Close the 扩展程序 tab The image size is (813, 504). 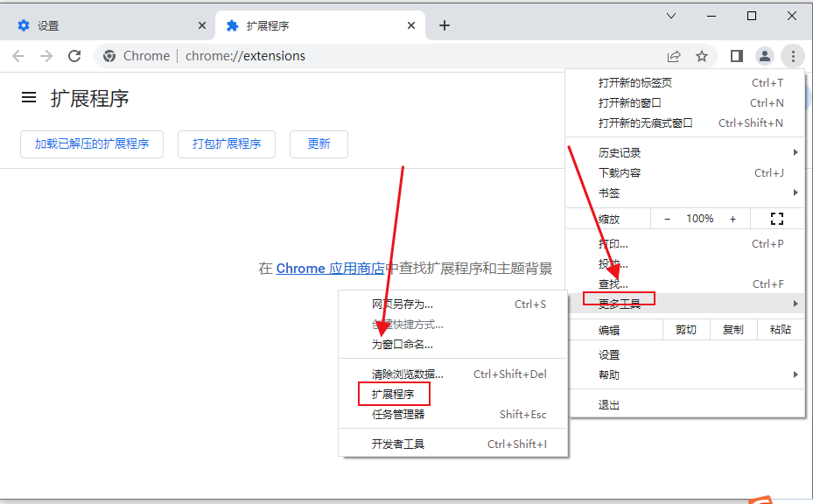pos(411,25)
